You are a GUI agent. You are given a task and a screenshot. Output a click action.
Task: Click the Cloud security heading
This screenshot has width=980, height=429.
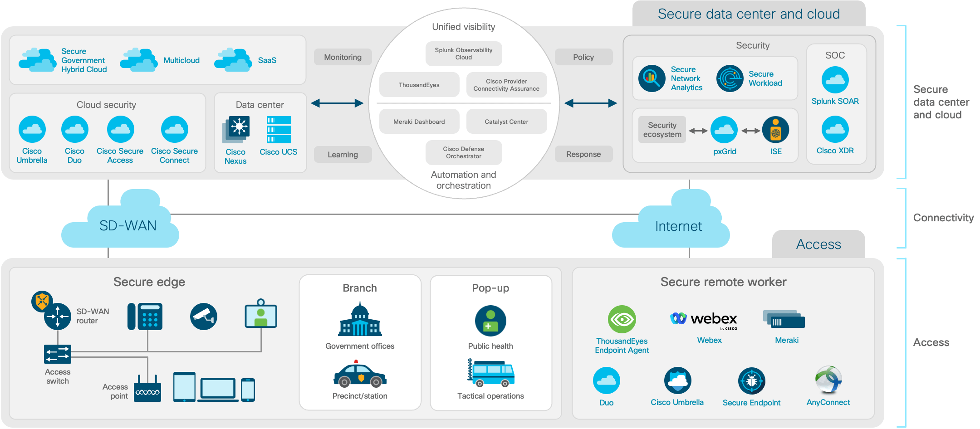[x=107, y=105]
